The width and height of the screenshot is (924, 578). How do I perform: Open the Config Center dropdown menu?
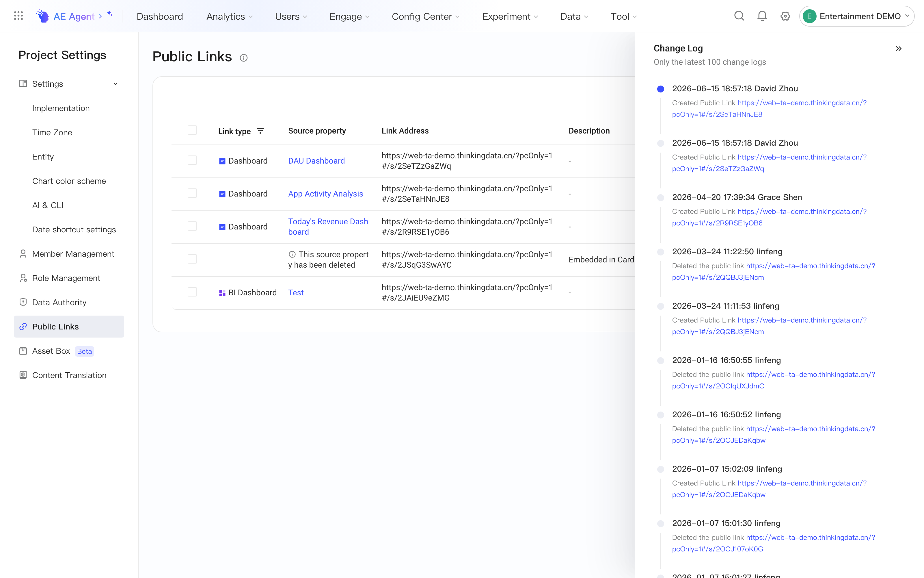click(426, 16)
